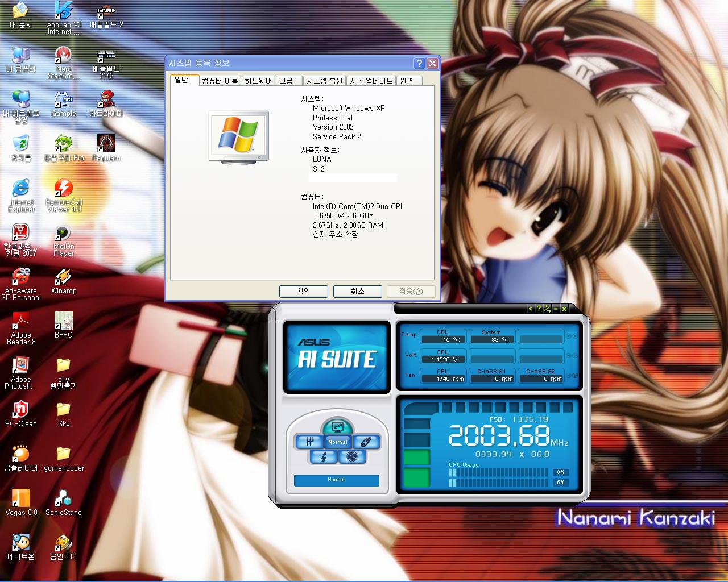The height and width of the screenshot is (582, 728).
Task: Click the CPU temperature reading 15 °C
Action: 443,339
